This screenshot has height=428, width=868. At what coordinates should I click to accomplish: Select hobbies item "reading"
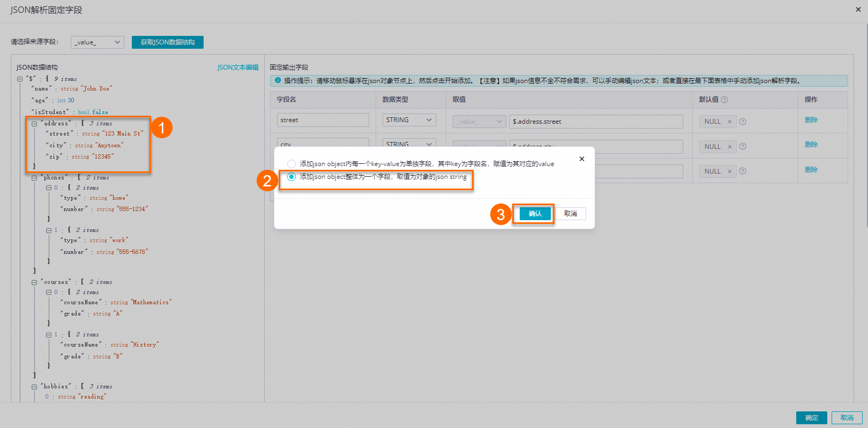[76, 397]
